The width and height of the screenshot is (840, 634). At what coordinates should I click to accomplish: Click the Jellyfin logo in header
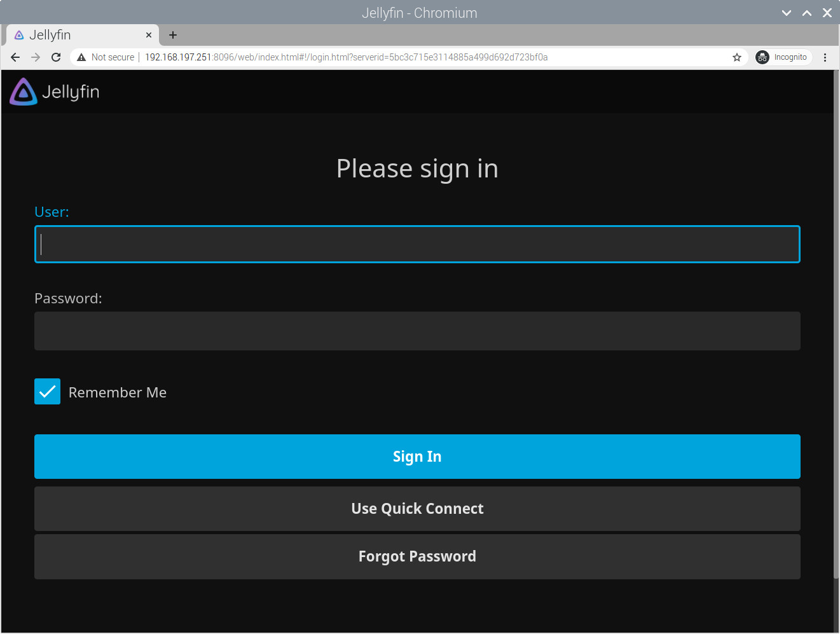click(55, 92)
